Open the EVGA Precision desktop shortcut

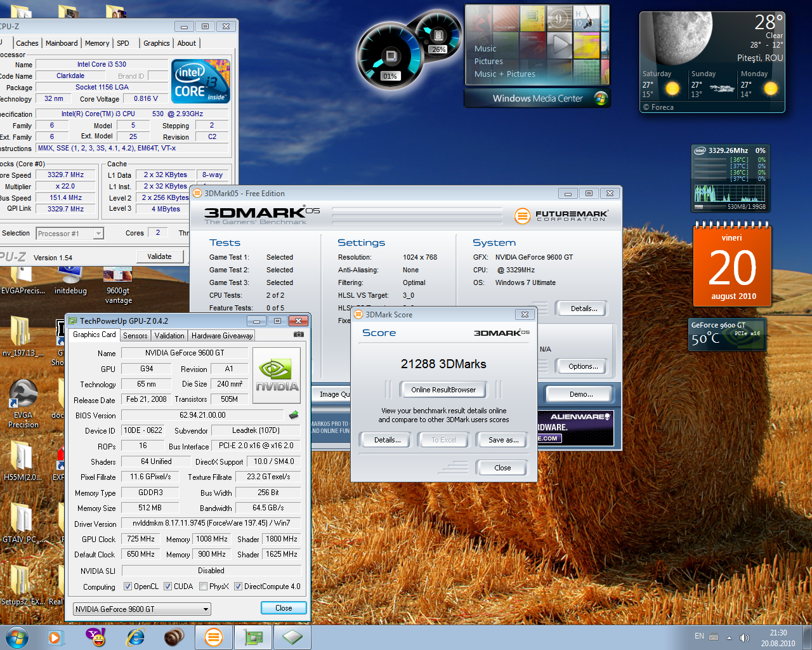pos(23,404)
